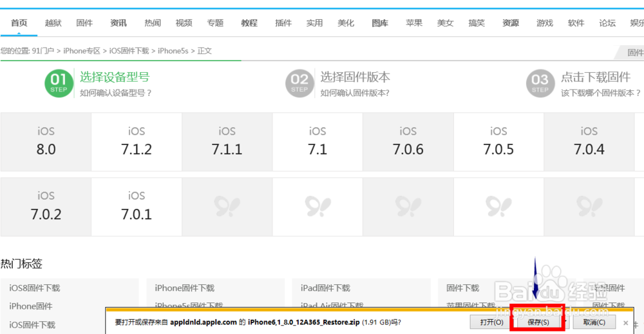Open the 固件下载 tag under 热门标签

click(462, 288)
